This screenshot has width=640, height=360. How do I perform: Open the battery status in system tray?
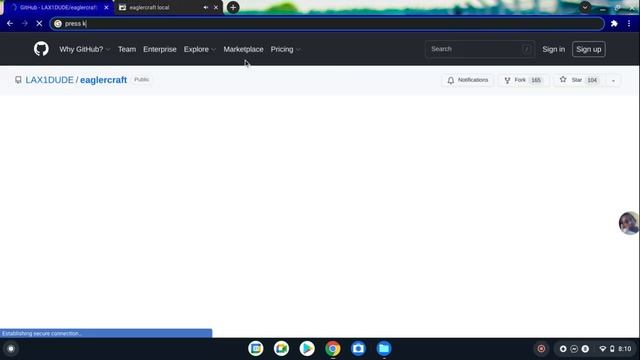pyautogui.click(x=612, y=349)
